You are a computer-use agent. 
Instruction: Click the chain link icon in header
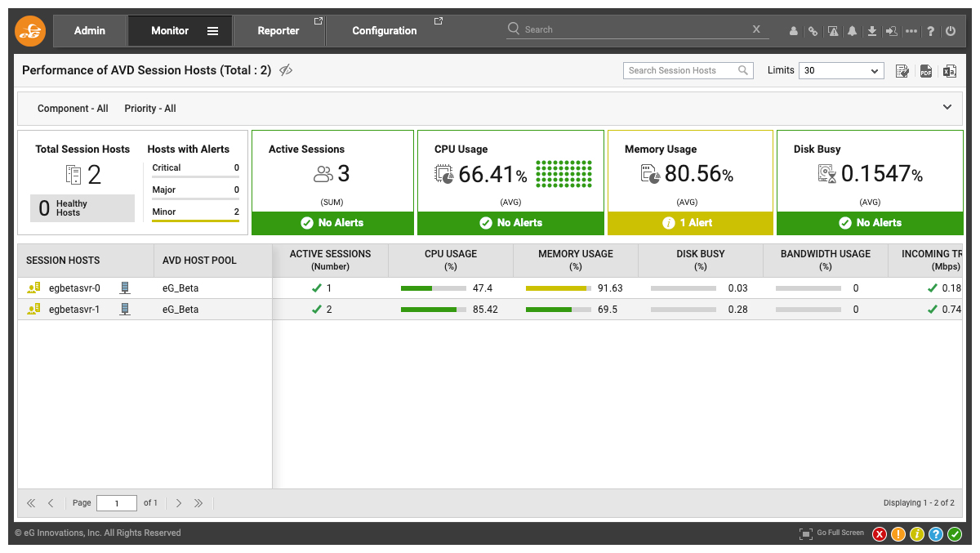point(813,31)
